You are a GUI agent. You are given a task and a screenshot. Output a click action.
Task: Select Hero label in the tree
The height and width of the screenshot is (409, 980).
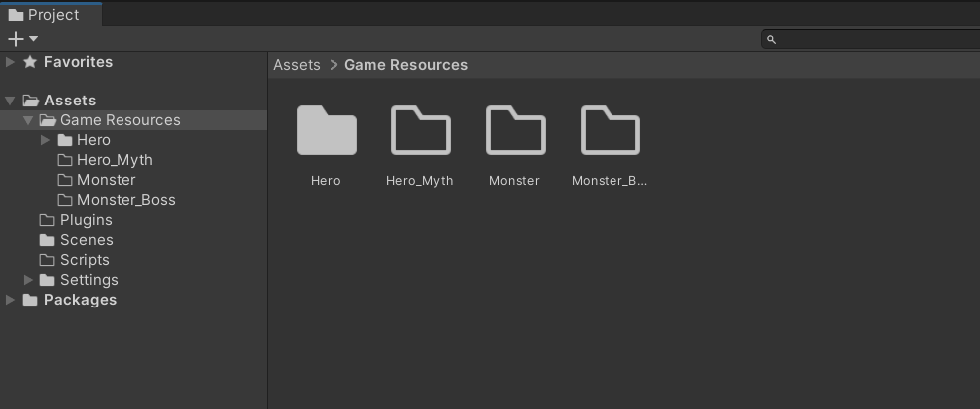94,140
